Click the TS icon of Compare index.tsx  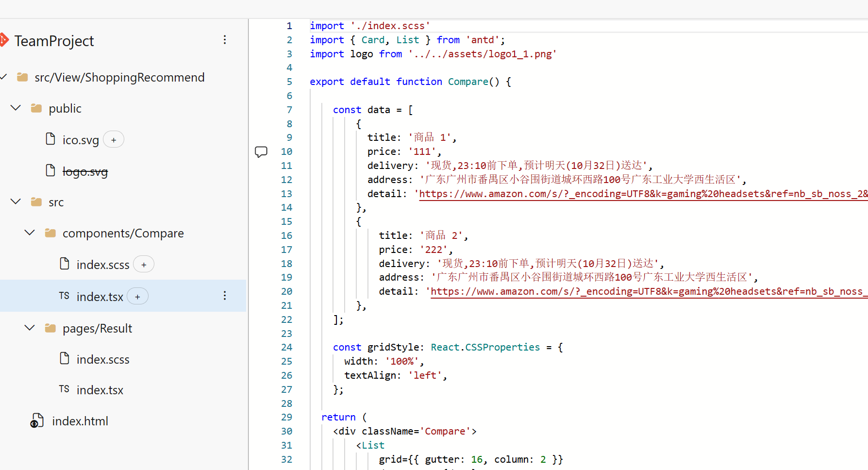tap(64, 296)
